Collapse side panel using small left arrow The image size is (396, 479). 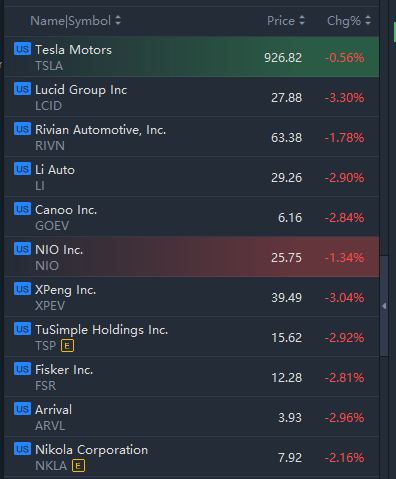click(384, 306)
